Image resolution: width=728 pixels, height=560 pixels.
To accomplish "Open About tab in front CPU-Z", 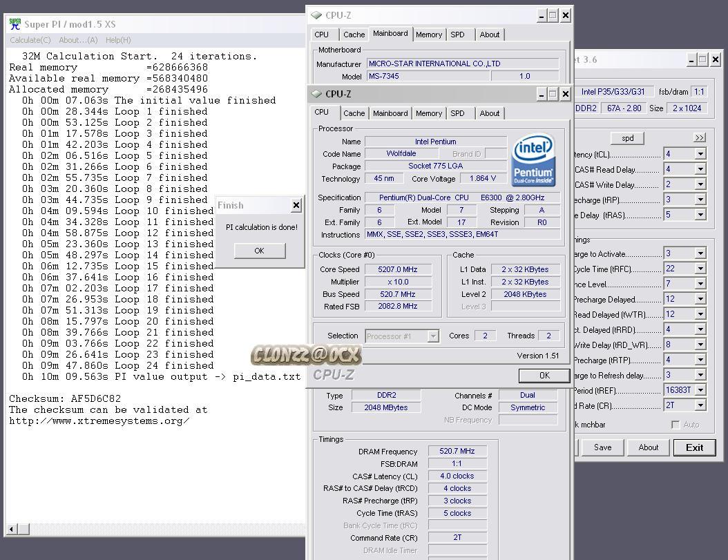I will pos(489,113).
